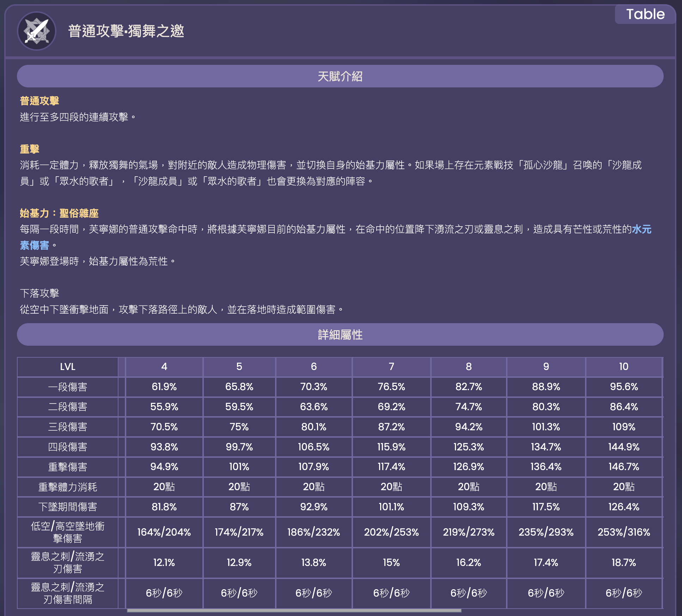Click the 始基力：聖俗雜座 heading
Screen dimensions: 682x616
pos(59,213)
